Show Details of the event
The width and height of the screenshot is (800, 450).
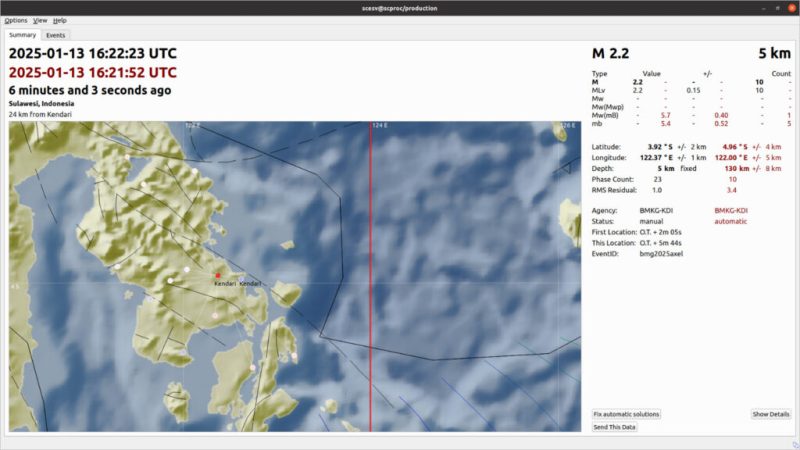771,414
